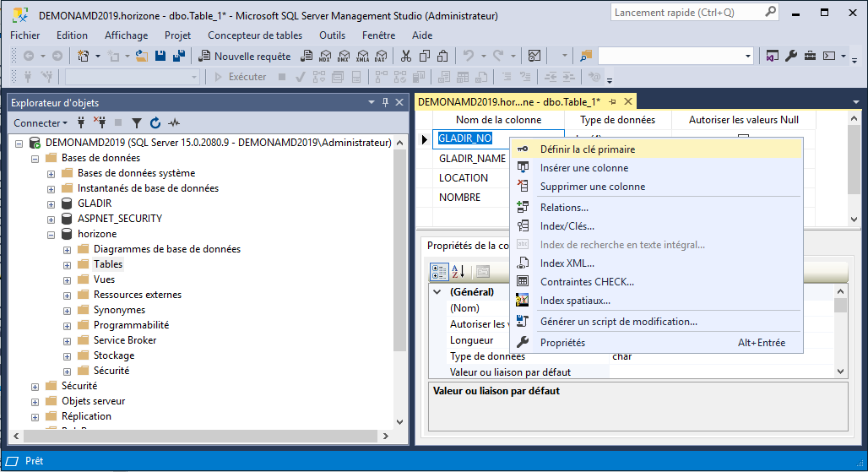Toggle auto-hide pin on Explorateur d'objets

click(386, 102)
